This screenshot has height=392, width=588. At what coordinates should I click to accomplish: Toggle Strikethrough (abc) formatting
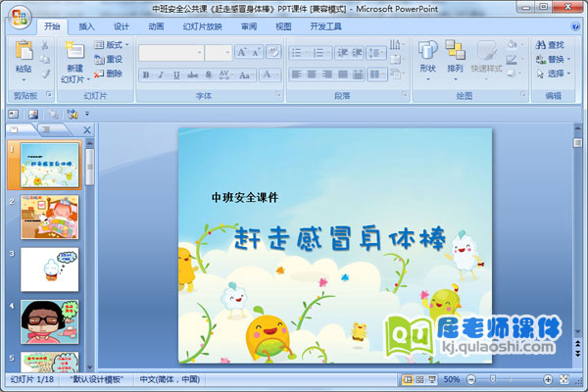(x=192, y=74)
